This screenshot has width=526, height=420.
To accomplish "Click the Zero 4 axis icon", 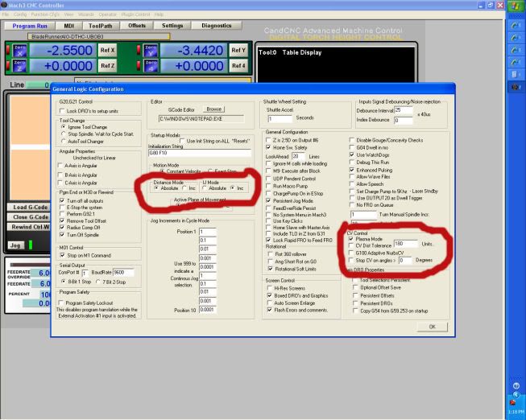I will pos(148,68).
